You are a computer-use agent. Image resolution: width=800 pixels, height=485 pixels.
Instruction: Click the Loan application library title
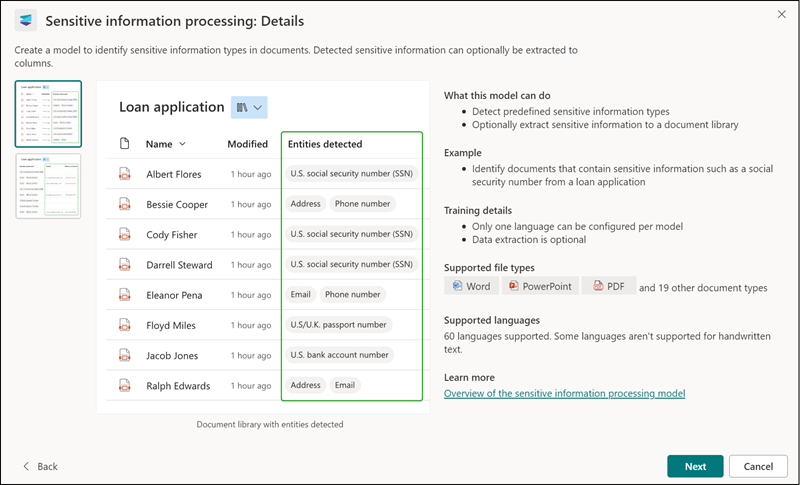(x=171, y=107)
